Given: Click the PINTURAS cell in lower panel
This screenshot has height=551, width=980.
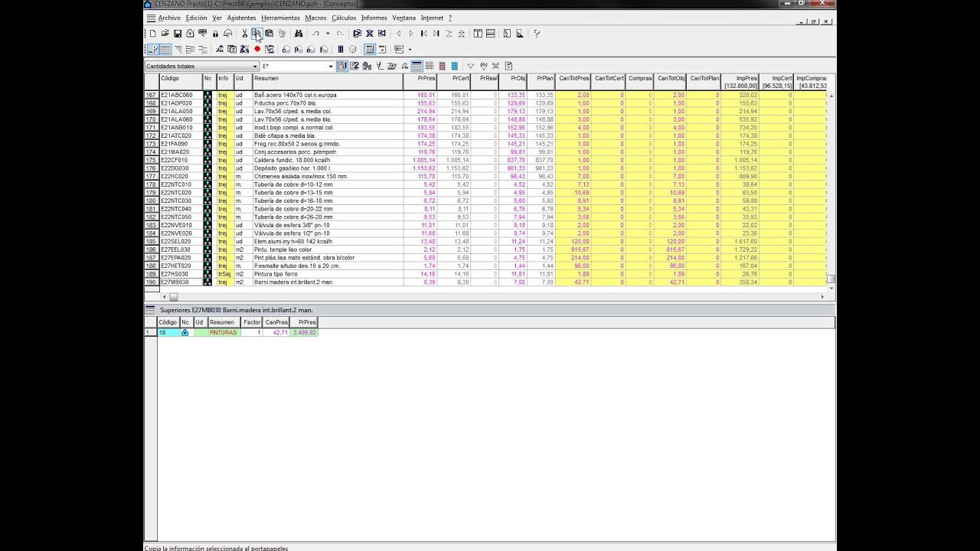Looking at the screenshot, I should pos(224,333).
